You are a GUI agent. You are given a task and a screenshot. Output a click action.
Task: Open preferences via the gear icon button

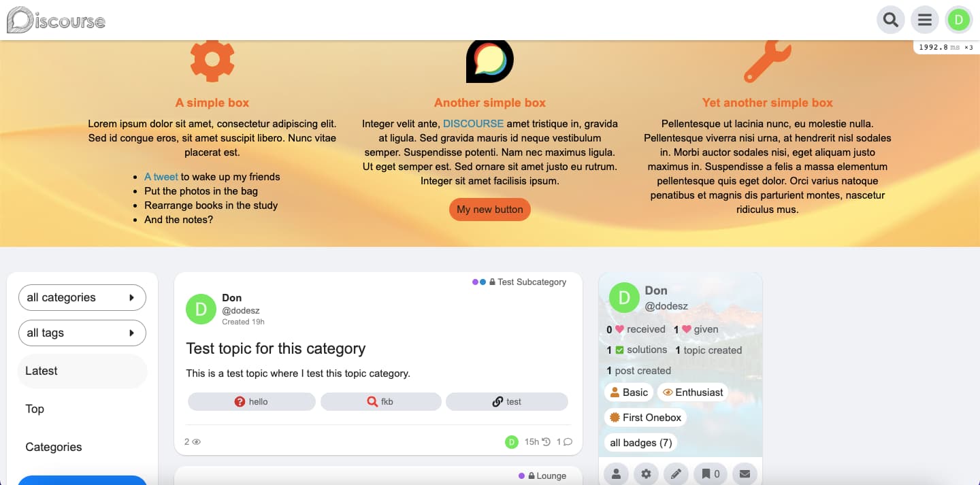646,474
